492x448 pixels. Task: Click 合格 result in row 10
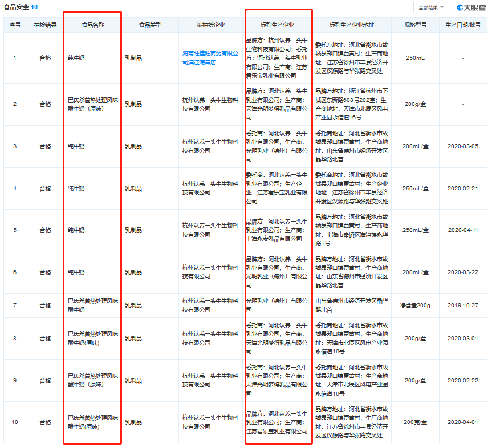pyautogui.click(x=46, y=422)
